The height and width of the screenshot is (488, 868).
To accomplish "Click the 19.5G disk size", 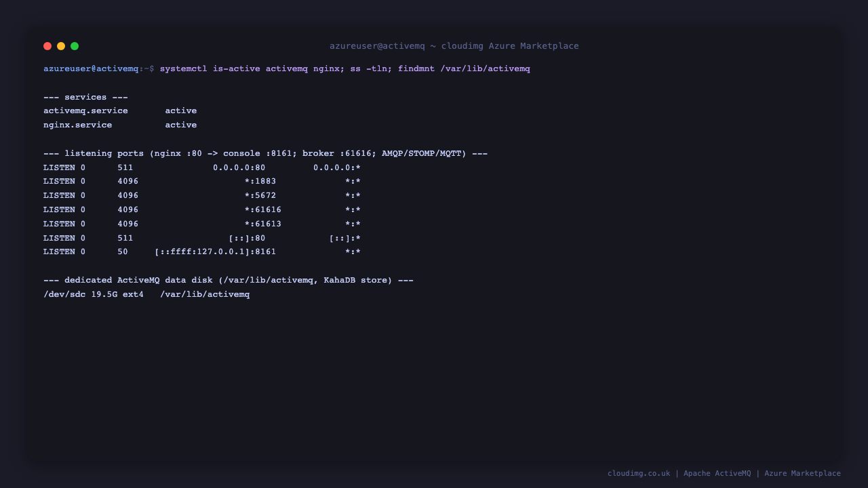I will click(104, 295).
